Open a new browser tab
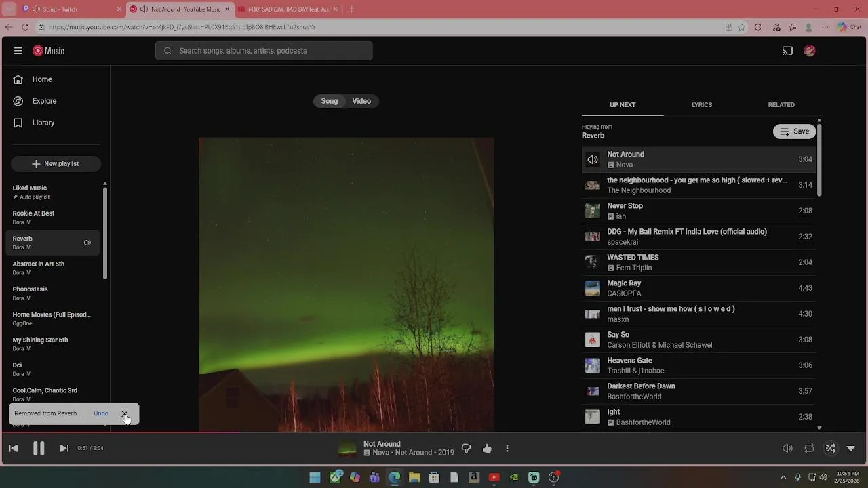Screen dimensions: 868x488 [x=351, y=9]
